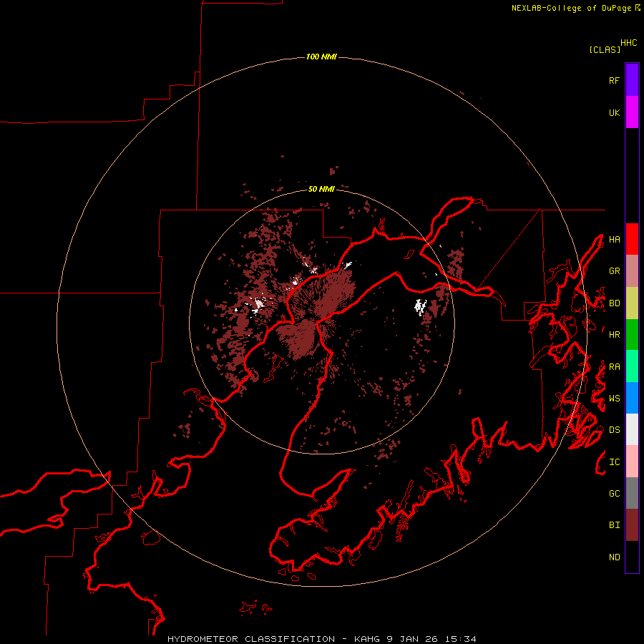The height and width of the screenshot is (644, 644).
Task: Click the BI legend label
Action: click(x=615, y=525)
